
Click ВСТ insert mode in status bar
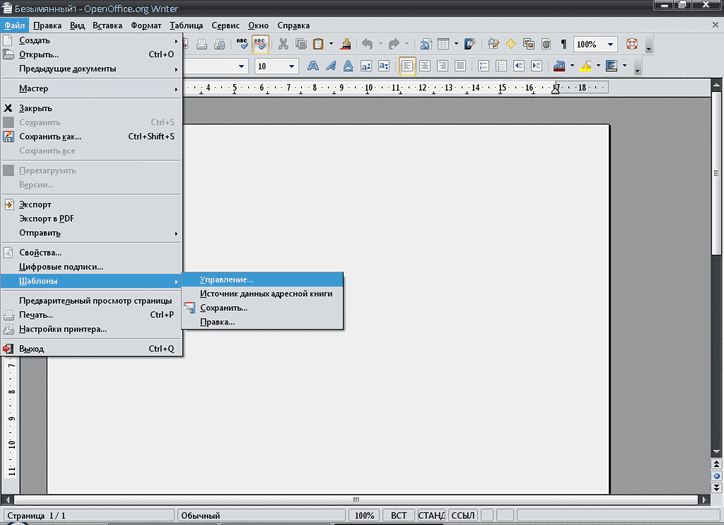[399, 515]
